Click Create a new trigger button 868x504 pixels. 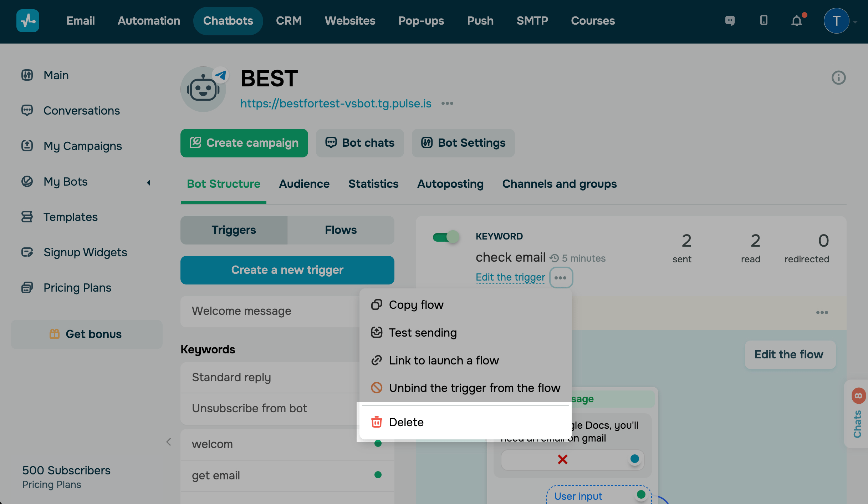click(287, 270)
